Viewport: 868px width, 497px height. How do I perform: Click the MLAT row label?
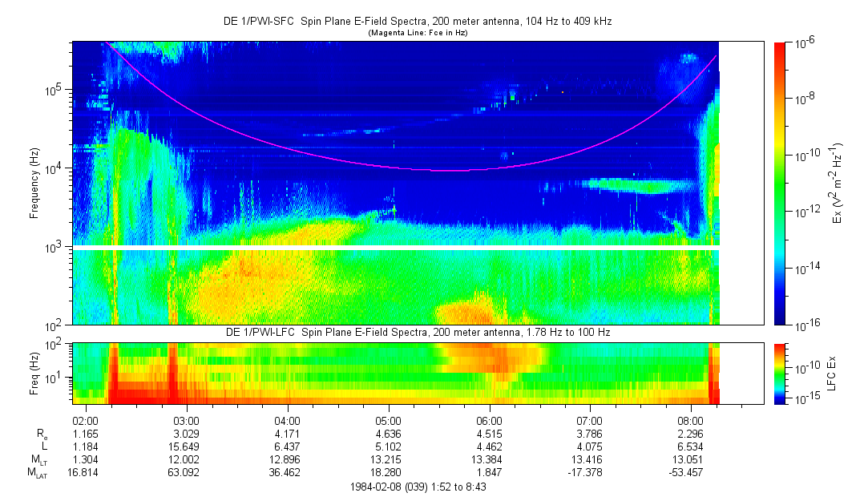[37, 473]
